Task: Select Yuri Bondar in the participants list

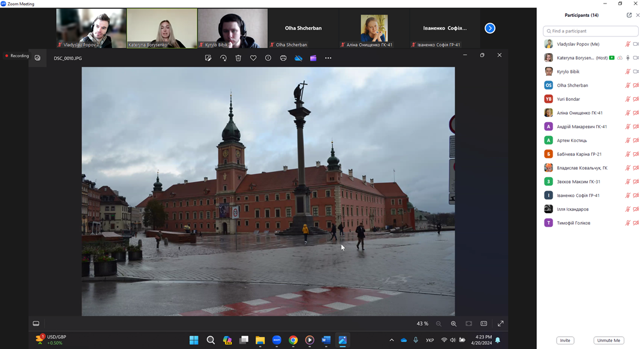Action: click(x=568, y=99)
